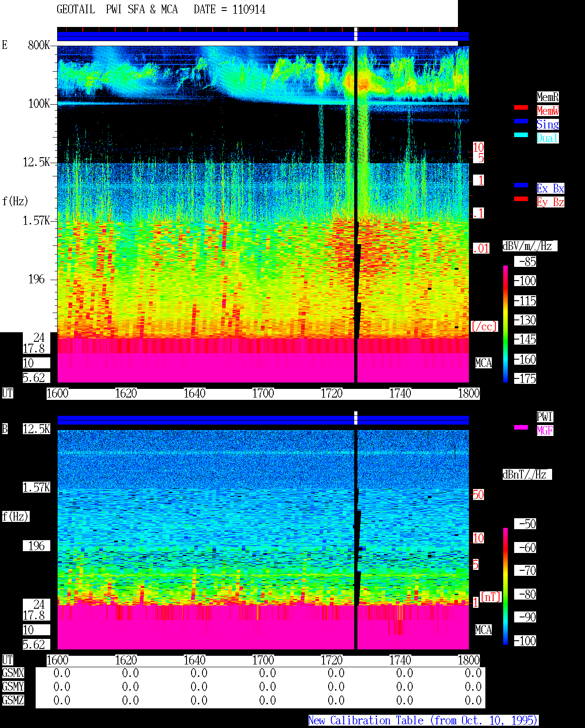The image size is (585, 728).
Task: Click the upper panel 'E' label
Action: pyautogui.click(x=5, y=45)
